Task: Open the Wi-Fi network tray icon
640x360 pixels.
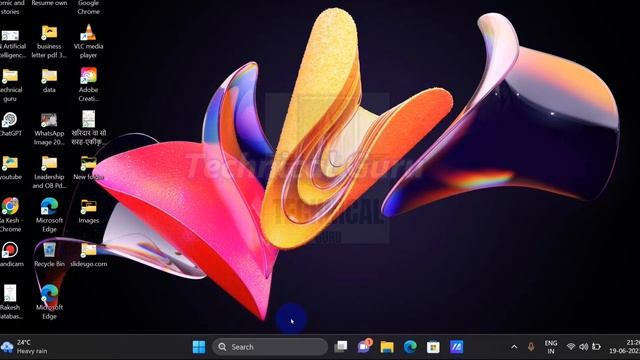Action: [571, 347]
